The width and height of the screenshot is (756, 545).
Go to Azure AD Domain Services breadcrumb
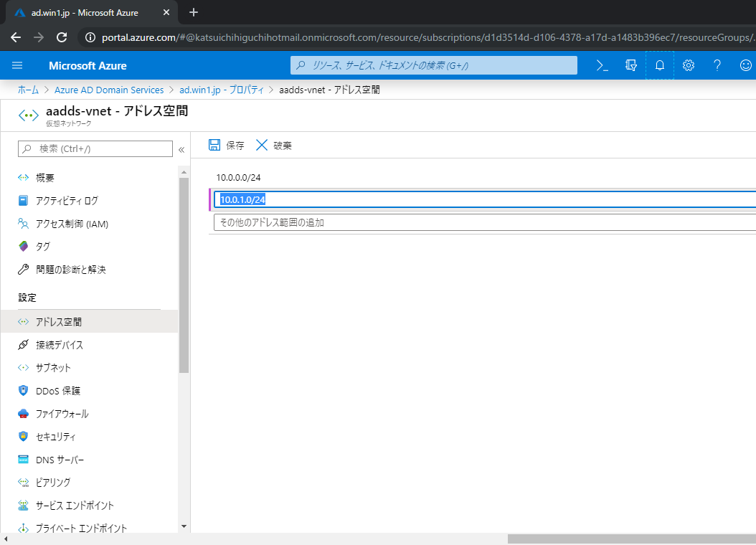coord(109,90)
